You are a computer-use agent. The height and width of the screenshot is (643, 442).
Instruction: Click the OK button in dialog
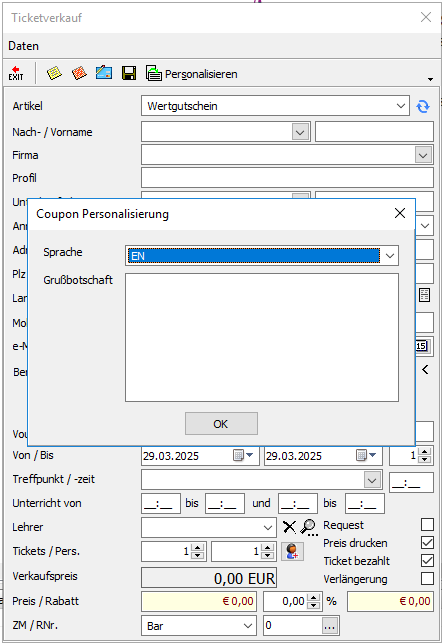tap(221, 424)
